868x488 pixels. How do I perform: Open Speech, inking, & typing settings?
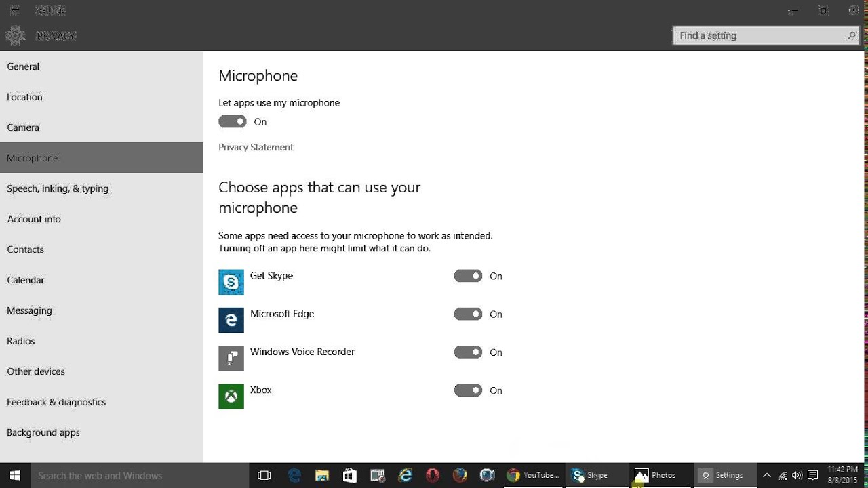(102, 188)
